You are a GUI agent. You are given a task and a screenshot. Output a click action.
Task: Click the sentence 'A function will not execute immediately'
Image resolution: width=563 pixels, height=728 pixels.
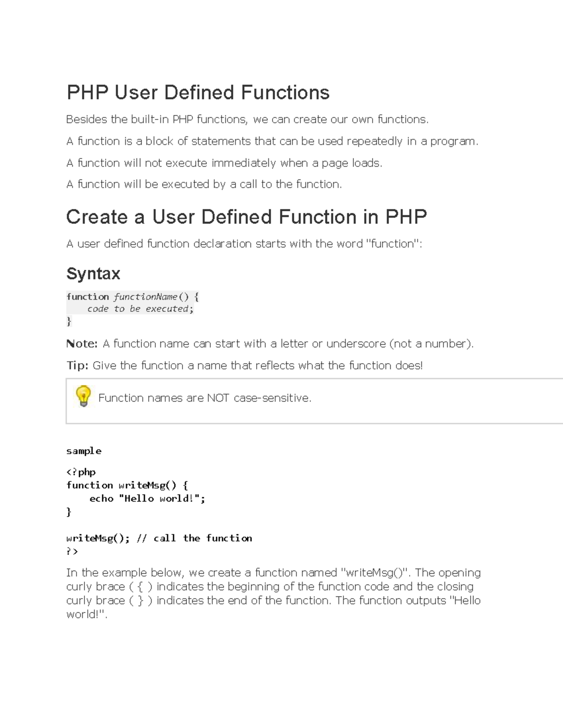tap(224, 163)
